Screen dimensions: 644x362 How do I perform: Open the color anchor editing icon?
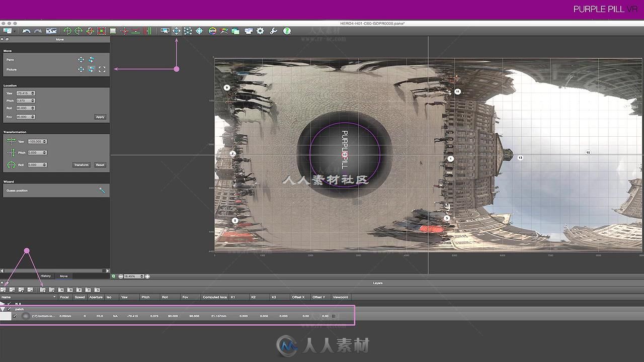pos(224,31)
